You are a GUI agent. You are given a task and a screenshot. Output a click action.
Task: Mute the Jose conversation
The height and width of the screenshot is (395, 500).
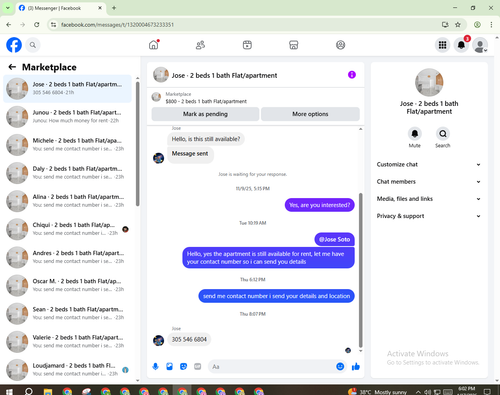[415, 134]
